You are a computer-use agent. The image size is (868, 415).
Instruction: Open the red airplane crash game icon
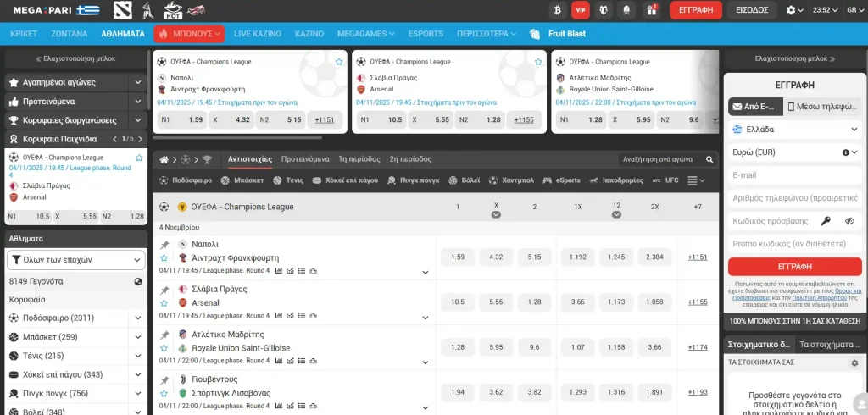pyautogui.click(x=197, y=10)
